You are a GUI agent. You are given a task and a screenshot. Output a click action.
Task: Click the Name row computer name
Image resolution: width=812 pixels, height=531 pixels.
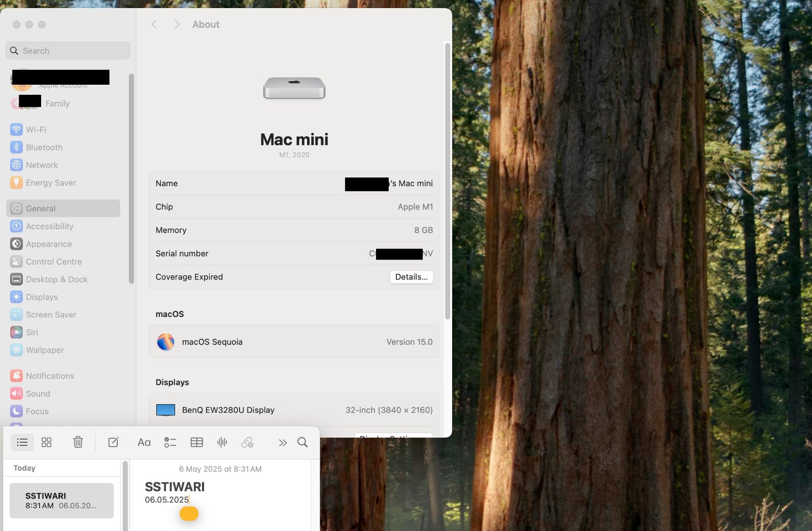[x=389, y=184]
